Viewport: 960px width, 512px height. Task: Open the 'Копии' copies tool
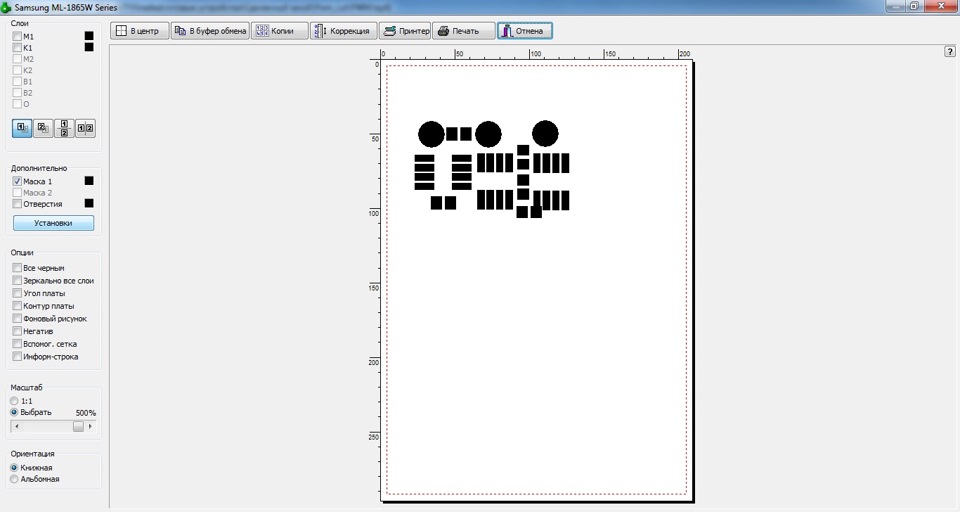279,31
